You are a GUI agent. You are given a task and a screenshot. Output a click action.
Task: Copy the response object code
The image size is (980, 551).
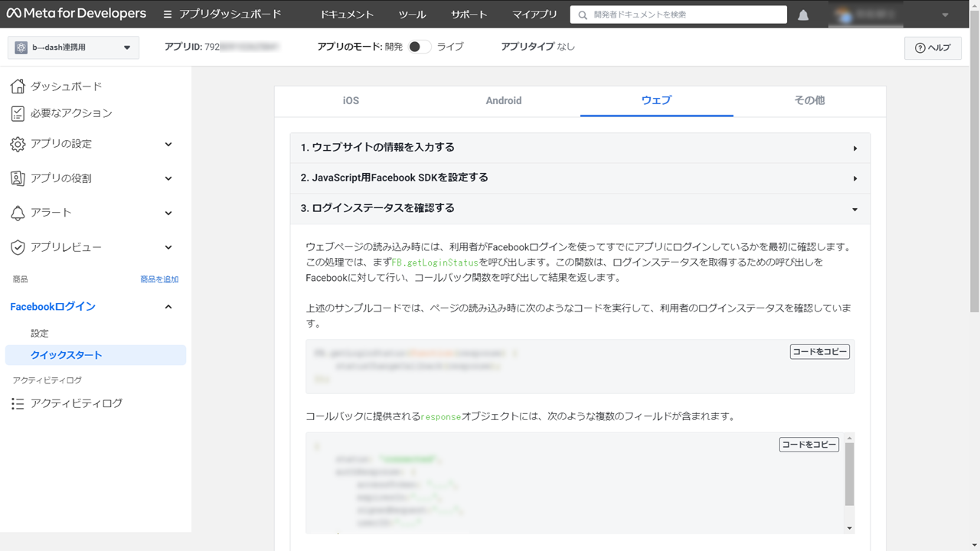[809, 445]
